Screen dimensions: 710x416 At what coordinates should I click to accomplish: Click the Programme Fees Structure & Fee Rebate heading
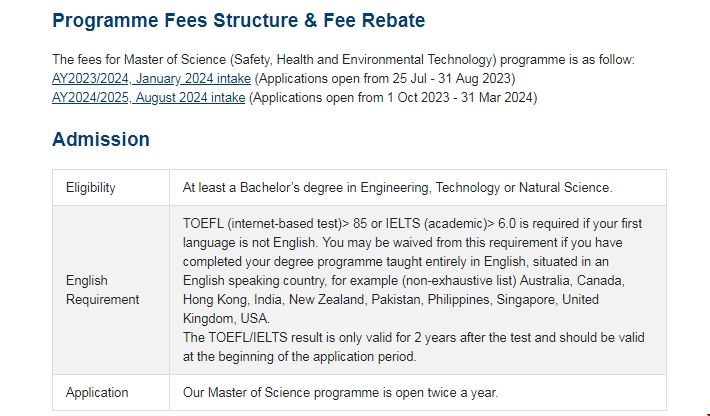pos(238,20)
